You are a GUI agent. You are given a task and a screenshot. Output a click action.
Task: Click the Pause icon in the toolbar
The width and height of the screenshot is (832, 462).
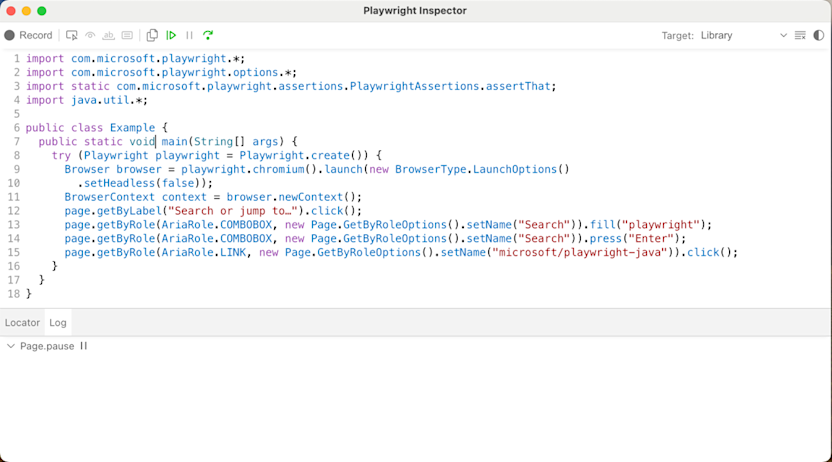coord(189,36)
